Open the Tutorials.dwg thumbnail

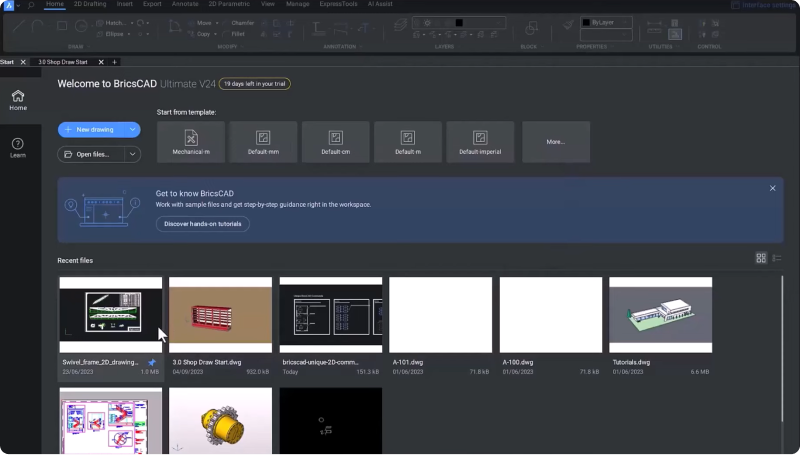pos(660,315)
